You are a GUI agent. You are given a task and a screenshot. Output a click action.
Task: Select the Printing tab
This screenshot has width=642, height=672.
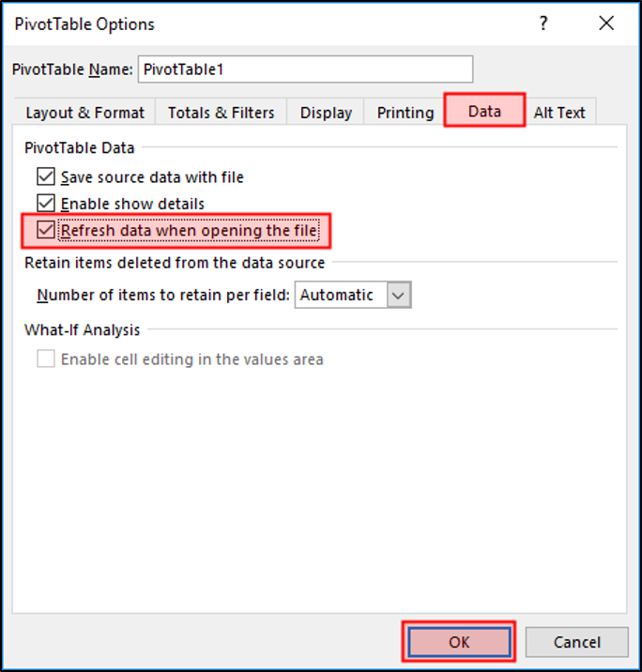point(405,113)
